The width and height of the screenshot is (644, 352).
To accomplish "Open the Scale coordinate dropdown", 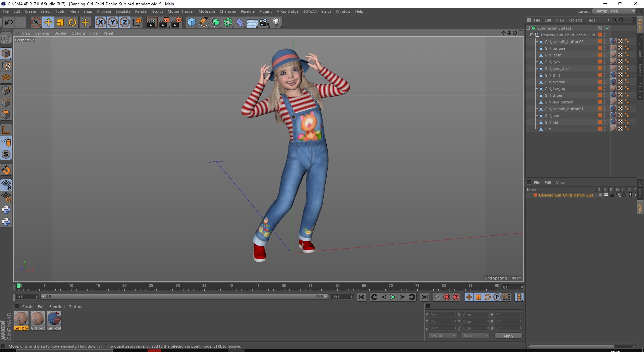I will [x=475, y=336].
